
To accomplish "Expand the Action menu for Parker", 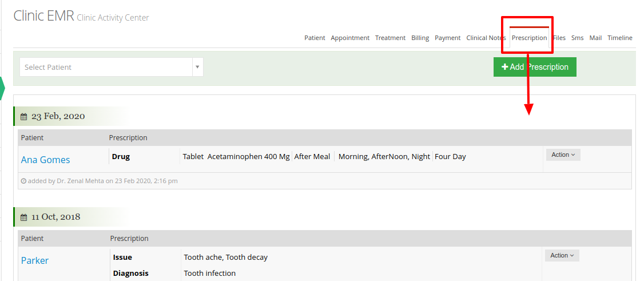I will point(562,255).
